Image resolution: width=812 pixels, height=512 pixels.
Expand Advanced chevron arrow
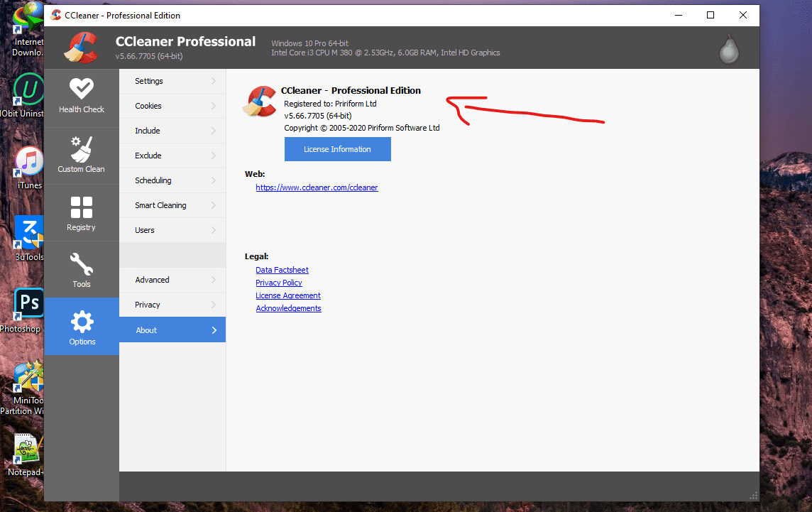[x=214, y=280]
